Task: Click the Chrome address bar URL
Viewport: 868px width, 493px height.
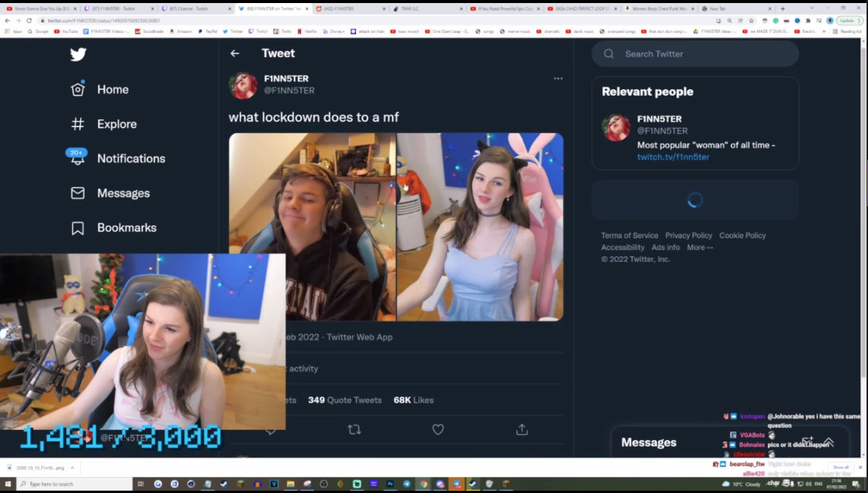Action: coord(104,21)
